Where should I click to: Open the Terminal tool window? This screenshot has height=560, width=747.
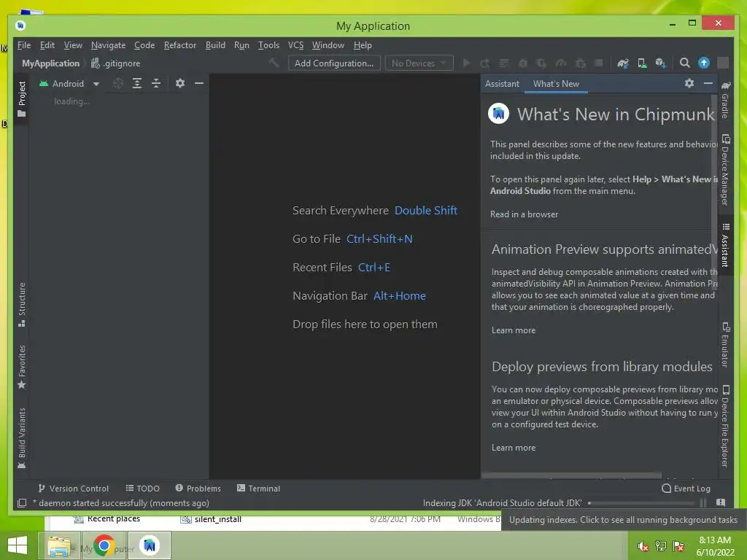tap(258, 489)
